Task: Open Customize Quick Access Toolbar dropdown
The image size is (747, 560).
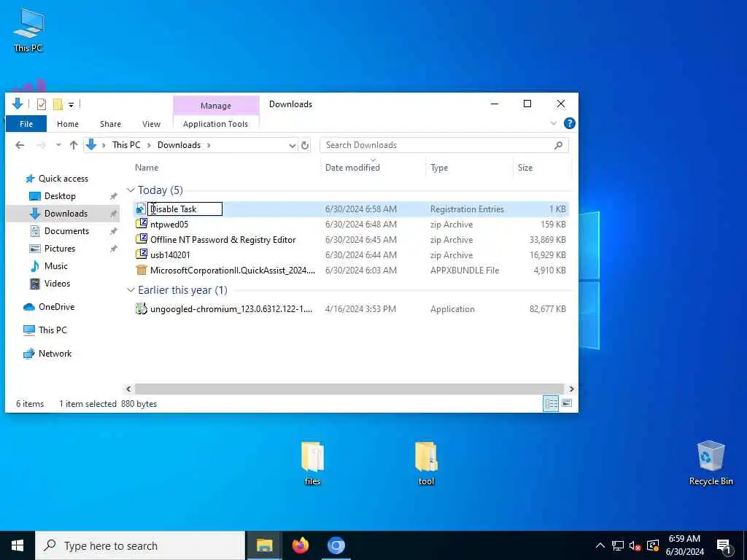Action: click(x=71, y=104)
